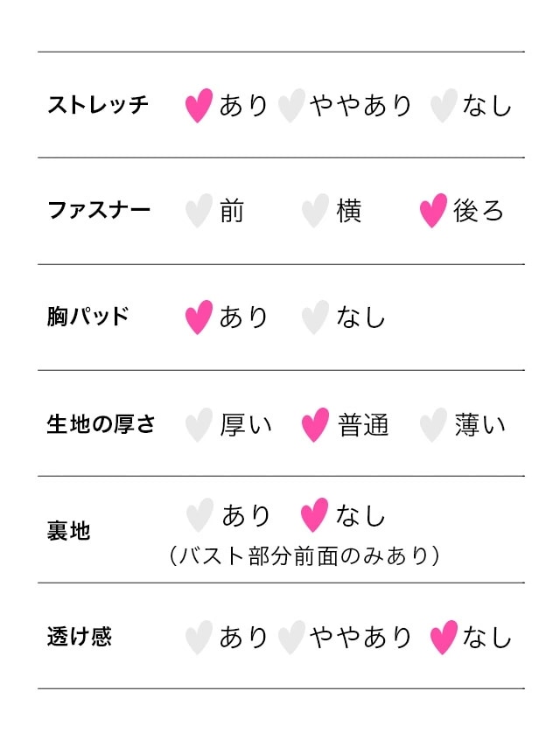Choose the gray heart next to 厚い

(199, 424)
